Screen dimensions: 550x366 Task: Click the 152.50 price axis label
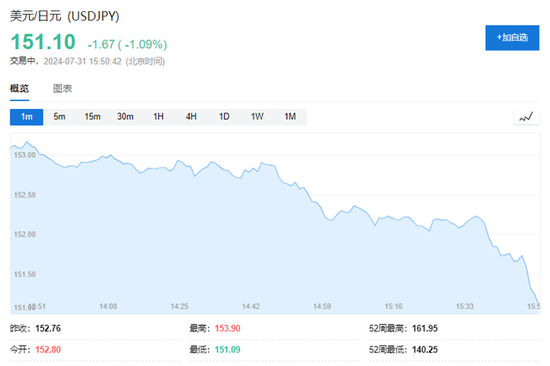[x=25, y=195]
